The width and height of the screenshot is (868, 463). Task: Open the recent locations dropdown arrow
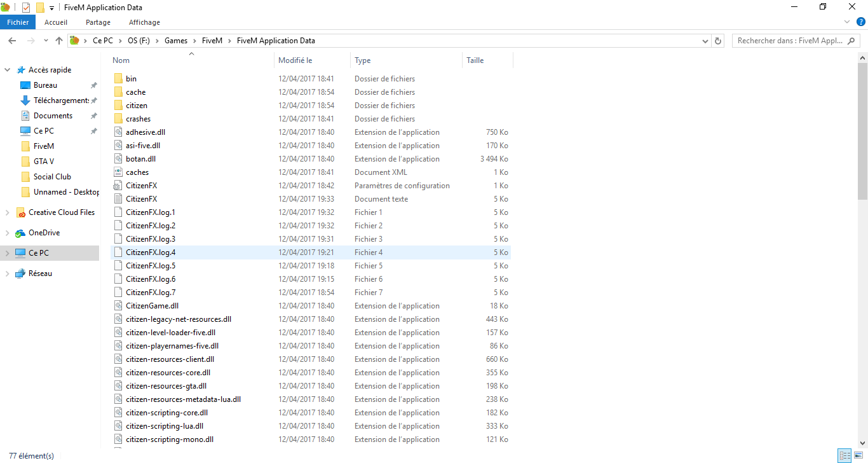(x=46, y=41)
